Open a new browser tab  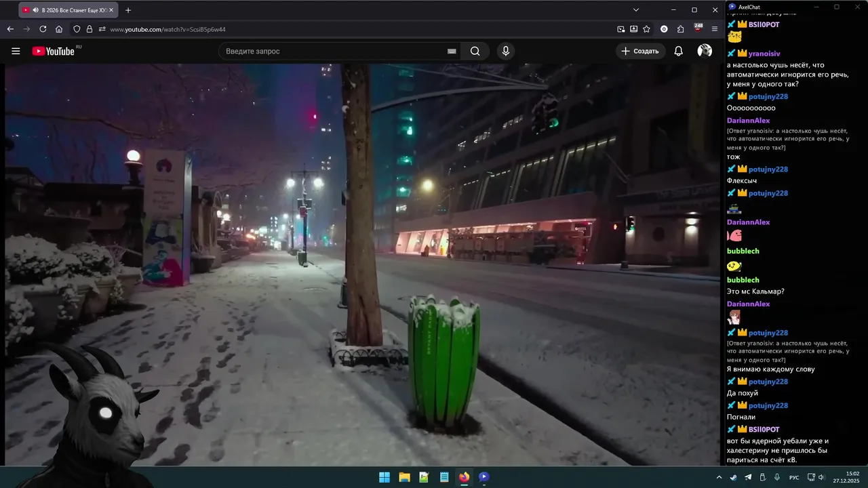(128, 10)
